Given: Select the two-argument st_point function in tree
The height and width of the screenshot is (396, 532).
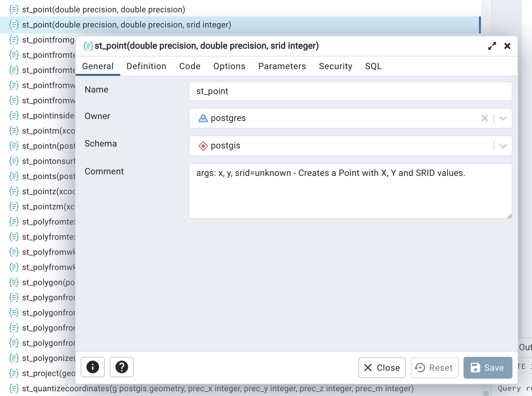Looking at the screenshot, I should coord(103,9).
